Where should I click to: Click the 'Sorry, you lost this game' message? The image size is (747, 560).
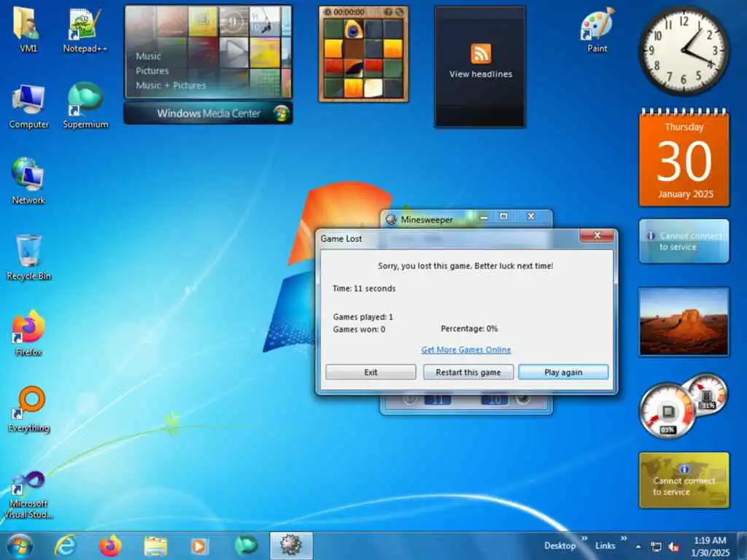point(465,266)
